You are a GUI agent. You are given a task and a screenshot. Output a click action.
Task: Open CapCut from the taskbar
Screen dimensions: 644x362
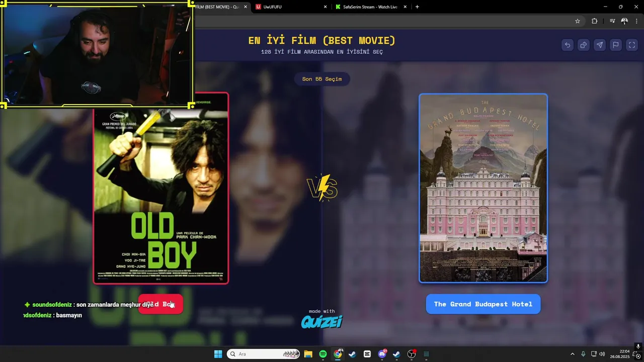pos(367,354)
